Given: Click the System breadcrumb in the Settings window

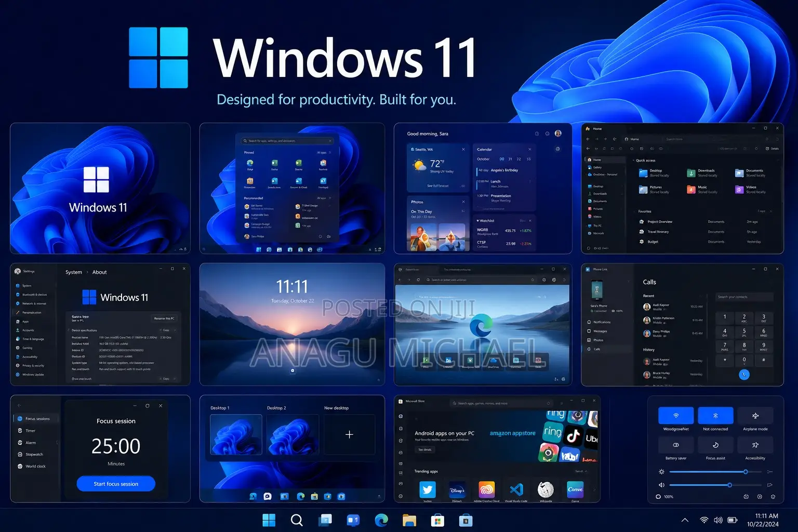Looking at the screenshot, I should tap(74, 272).
